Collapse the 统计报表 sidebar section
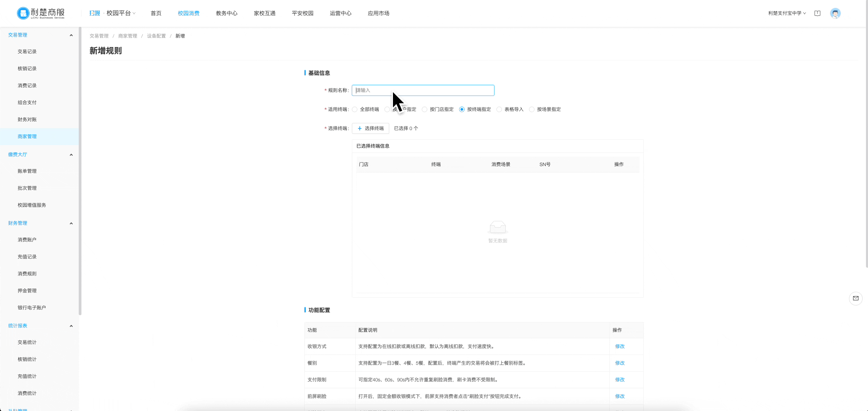 (71, 326)
